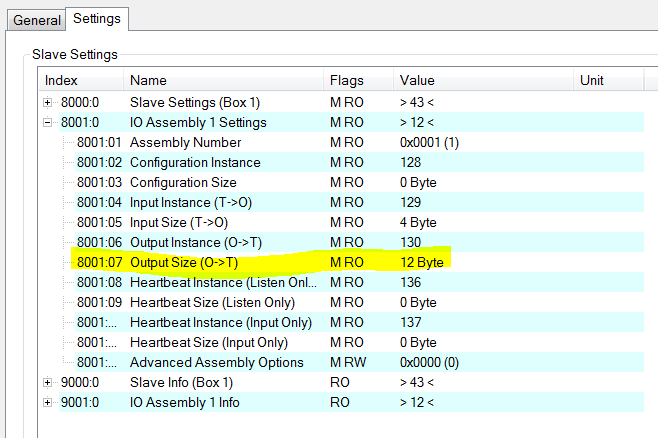Image resolution: width=658 pixels, height=438 pixels.
Task: Click the value 137
Action: [410, 323]
